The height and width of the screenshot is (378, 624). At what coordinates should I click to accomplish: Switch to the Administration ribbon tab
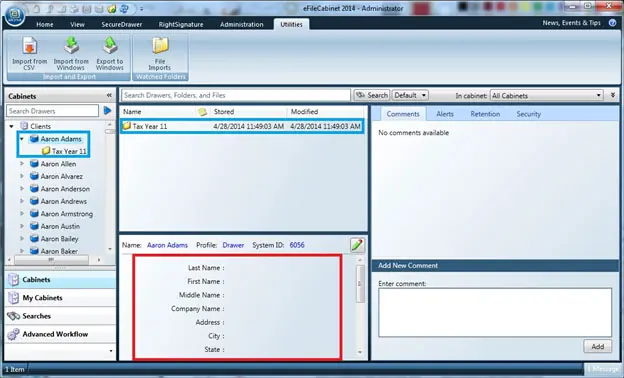242,24
